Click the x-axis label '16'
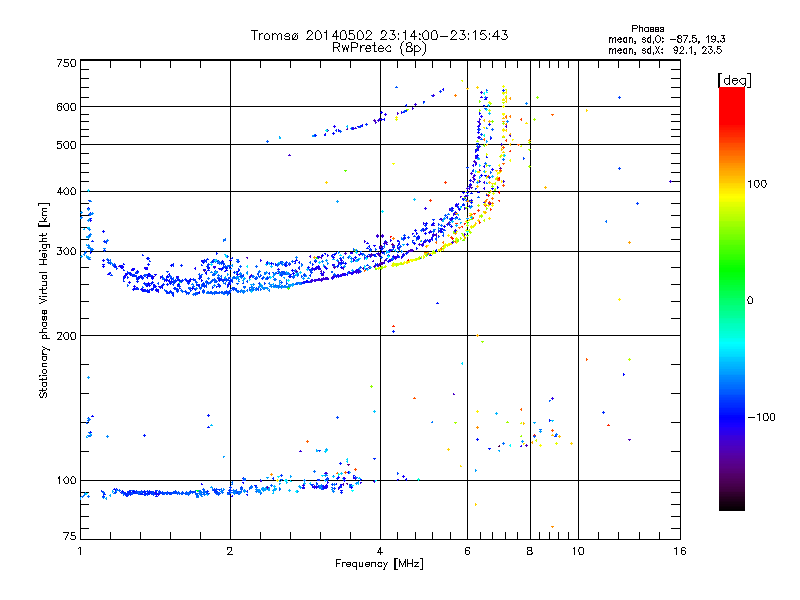The height and width of the screenshot is (600, 800). tap(680, 551)
